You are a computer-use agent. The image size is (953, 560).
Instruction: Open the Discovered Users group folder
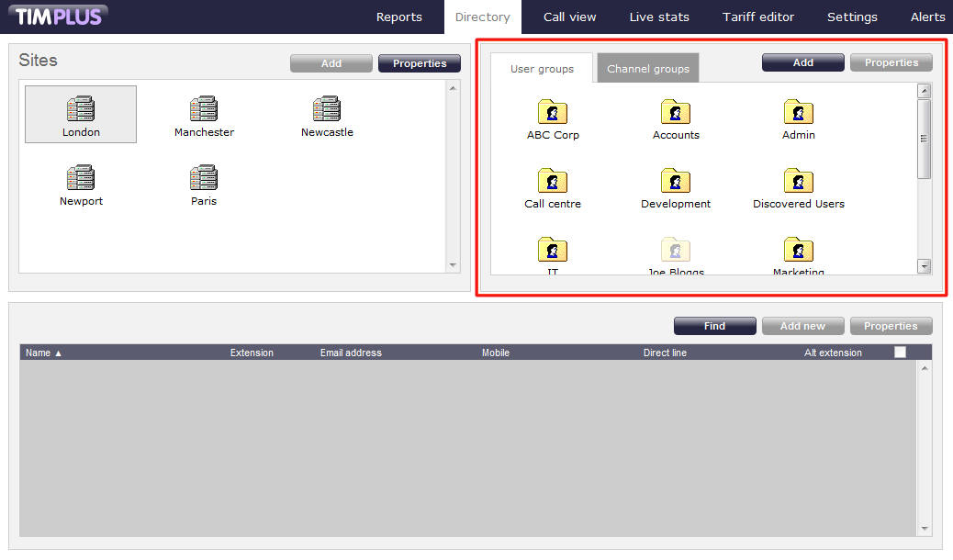[x=799, y=182]
